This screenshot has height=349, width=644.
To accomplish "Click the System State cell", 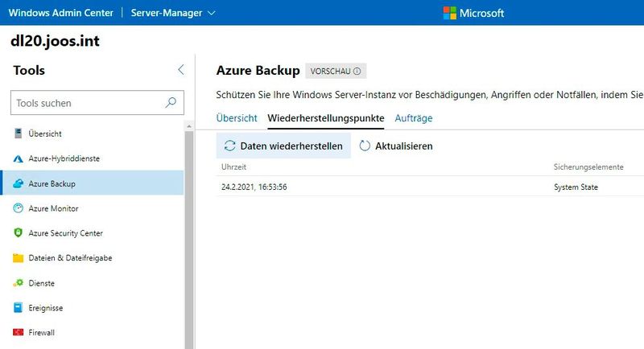I will coord(576,187).
